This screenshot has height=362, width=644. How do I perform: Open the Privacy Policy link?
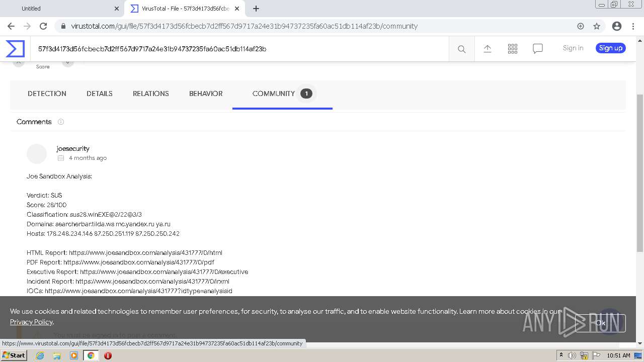(x=31, y=322)
